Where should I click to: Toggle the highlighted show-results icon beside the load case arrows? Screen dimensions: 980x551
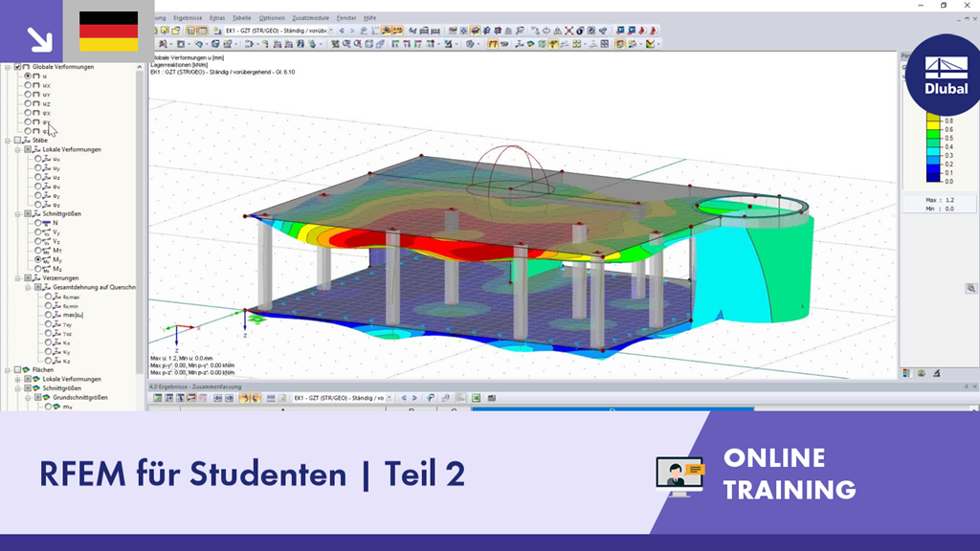point(387,30)
